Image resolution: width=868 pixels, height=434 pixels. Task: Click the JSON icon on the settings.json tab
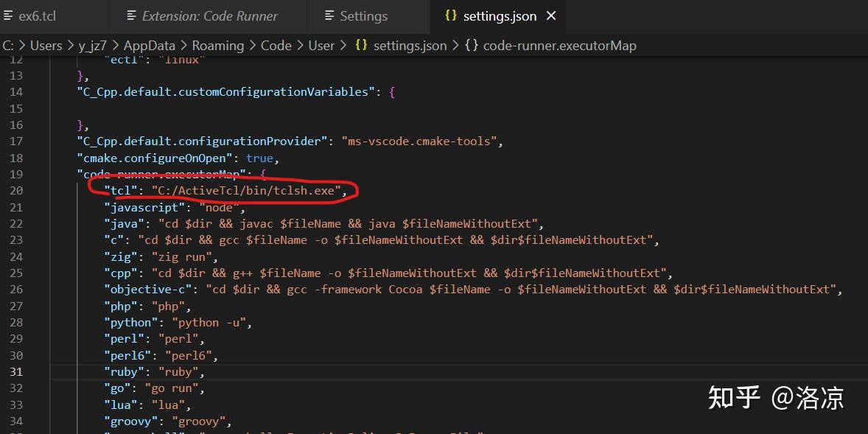click(x=451, y=15)
